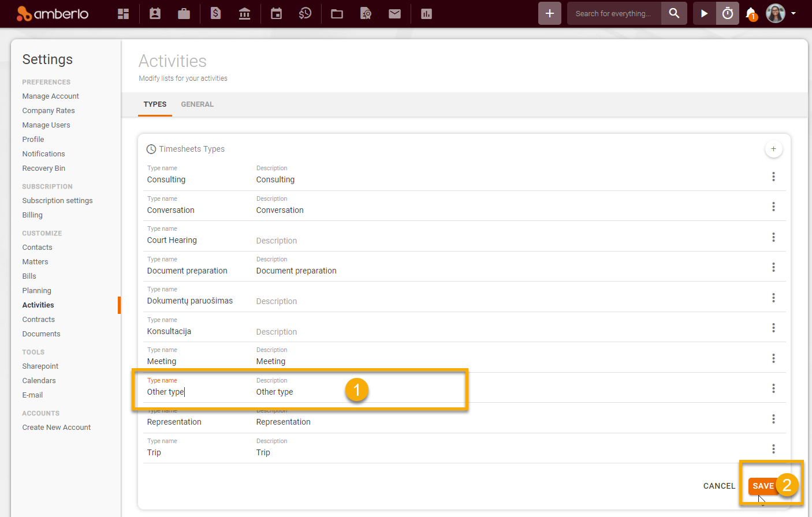Open Notifications in the Settings sidebar
Image resolution: width=812 pixels, height=517 pixels.
(43, 153)
